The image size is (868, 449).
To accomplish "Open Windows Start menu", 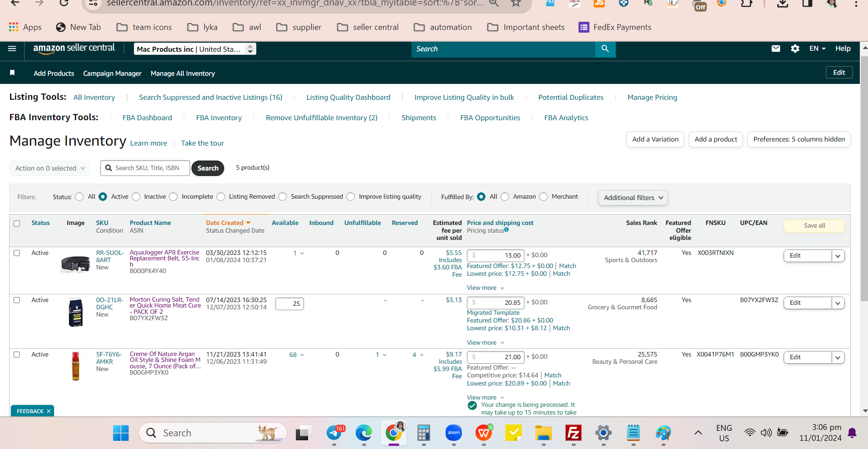I will 121,433.
